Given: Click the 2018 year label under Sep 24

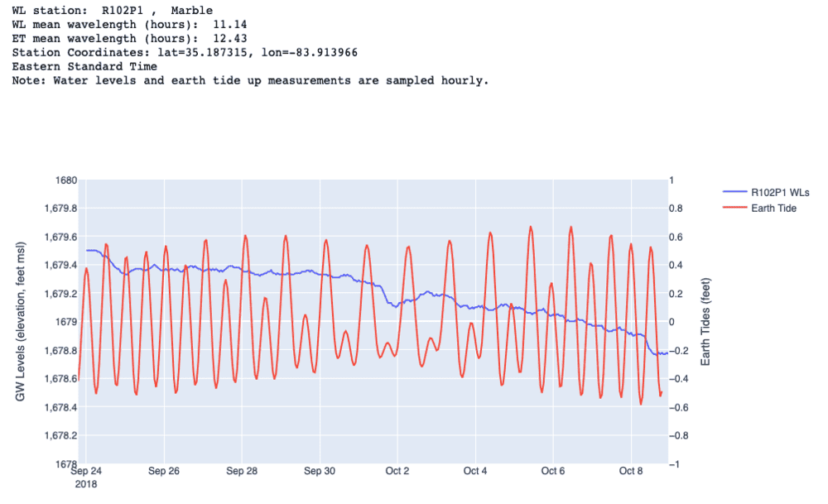Looking at the screenshot, I should (86, 483).
